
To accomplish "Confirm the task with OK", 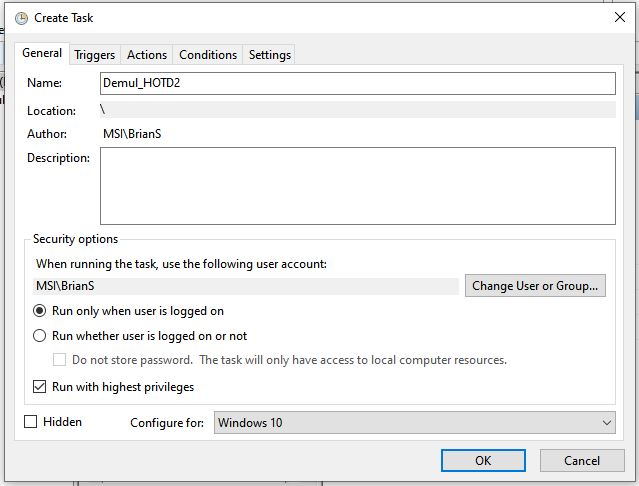I will (x=483, y=461).
